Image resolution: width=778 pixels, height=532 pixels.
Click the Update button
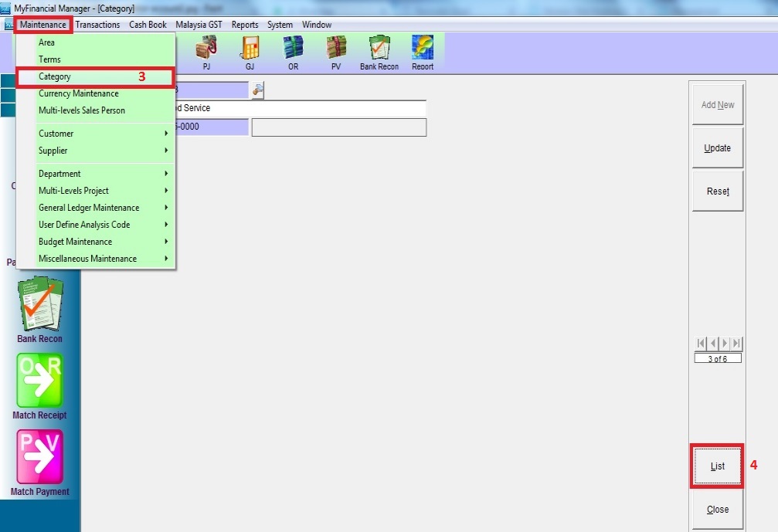717,148
